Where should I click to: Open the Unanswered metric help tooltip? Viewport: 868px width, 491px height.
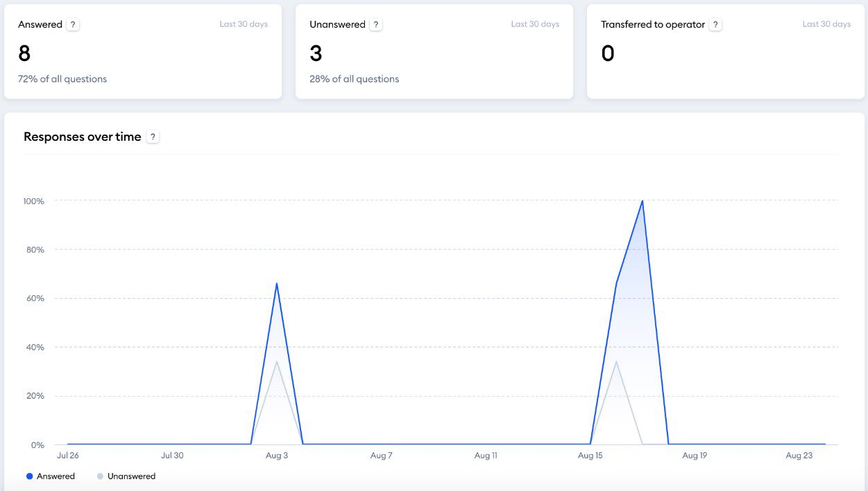(375, 24)
